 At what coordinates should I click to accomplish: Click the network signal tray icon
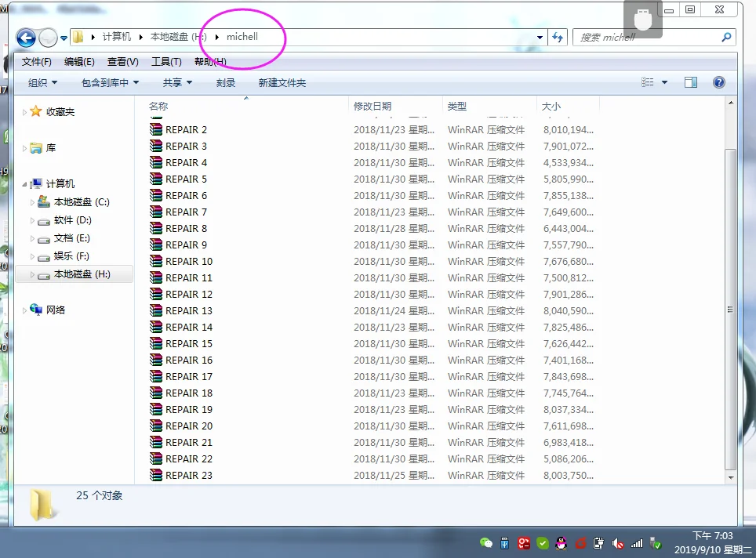pos(637,544)
